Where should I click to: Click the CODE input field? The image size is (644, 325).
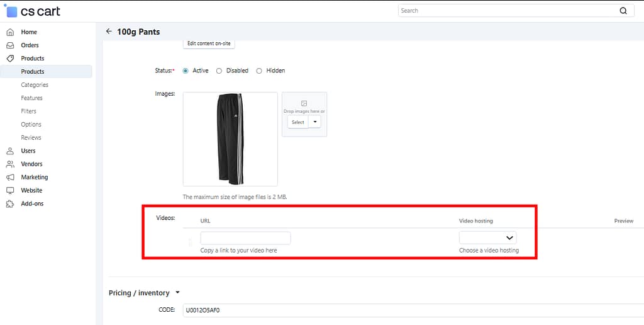[x=413, y=311]
